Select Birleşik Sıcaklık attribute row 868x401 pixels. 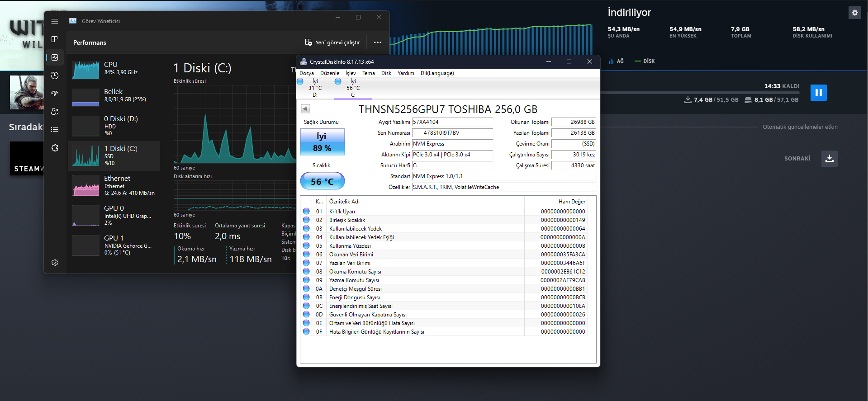click(x=444, y=220)
